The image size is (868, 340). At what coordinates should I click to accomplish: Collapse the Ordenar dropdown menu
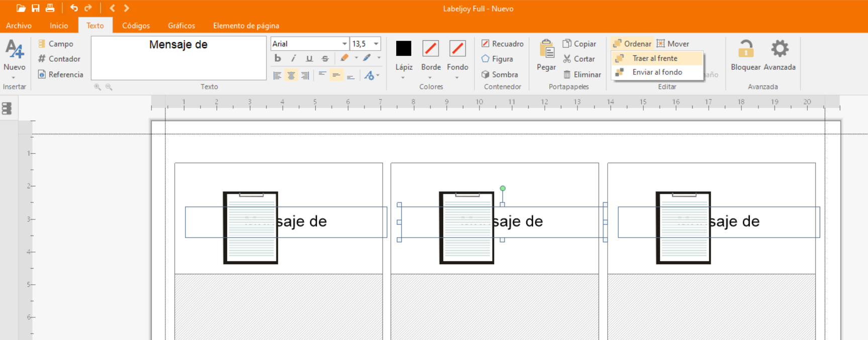(632, 44)
